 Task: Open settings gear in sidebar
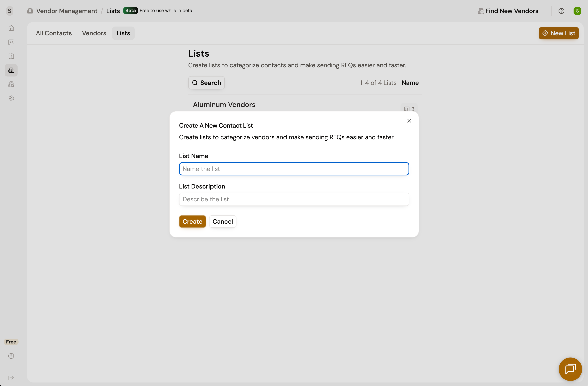11,98
